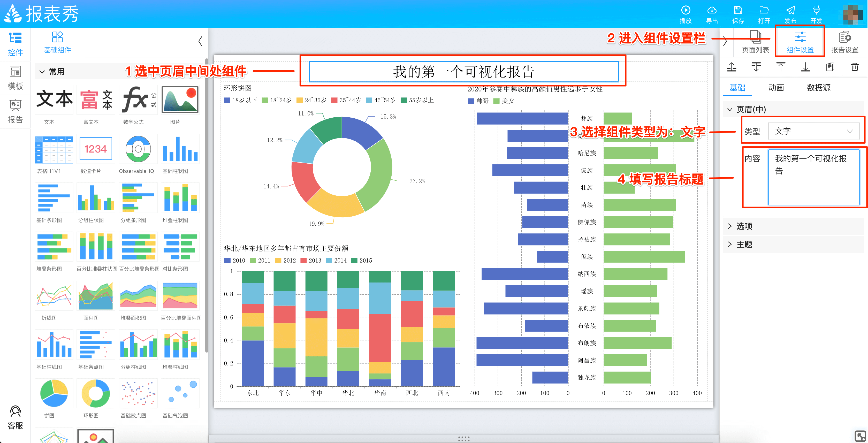868x443 pixels.
Task: Select the 控件 sidebar icon
Action: coord(15,44)
